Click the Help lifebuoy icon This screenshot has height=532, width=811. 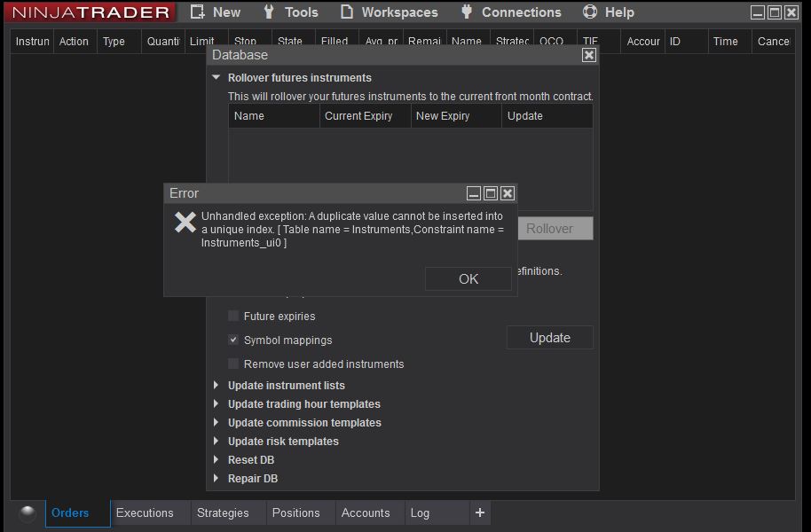pyautogui.click(x=590, y=12)
